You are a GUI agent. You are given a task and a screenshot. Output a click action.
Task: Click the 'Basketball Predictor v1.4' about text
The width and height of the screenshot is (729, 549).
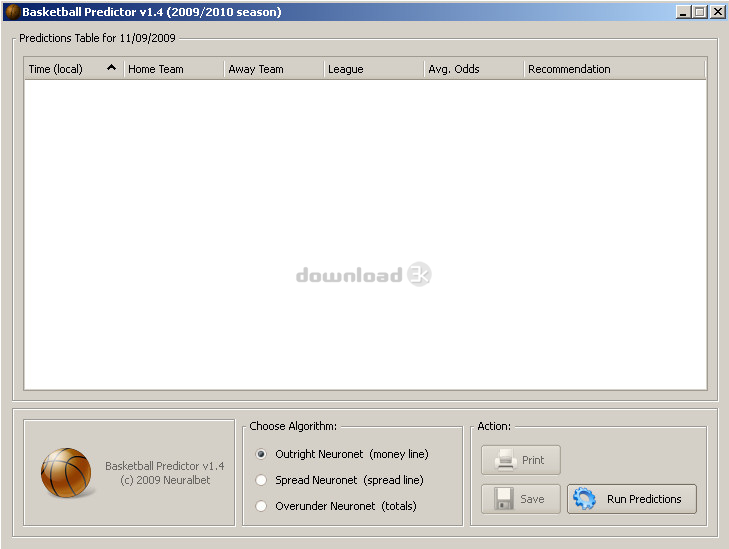165,466
